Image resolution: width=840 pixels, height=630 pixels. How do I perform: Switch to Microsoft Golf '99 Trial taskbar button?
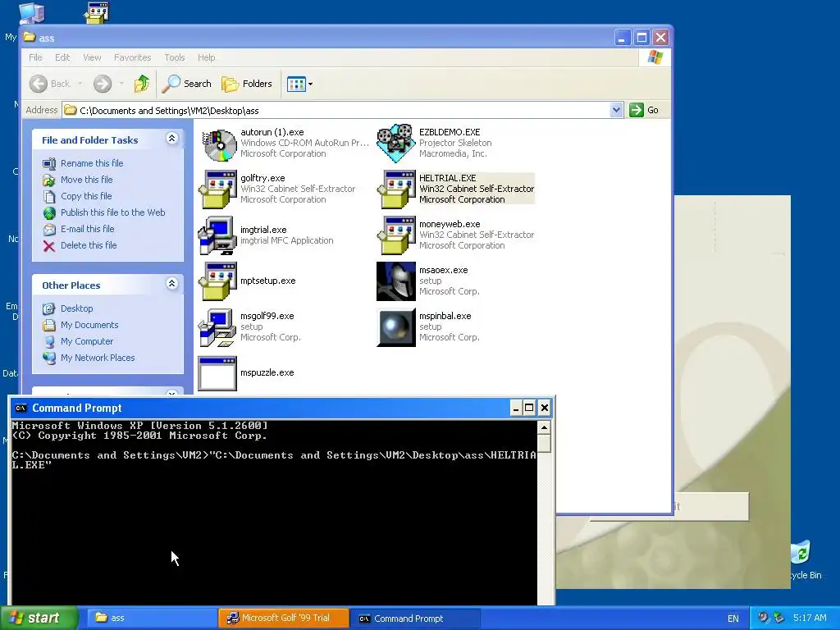283,619
